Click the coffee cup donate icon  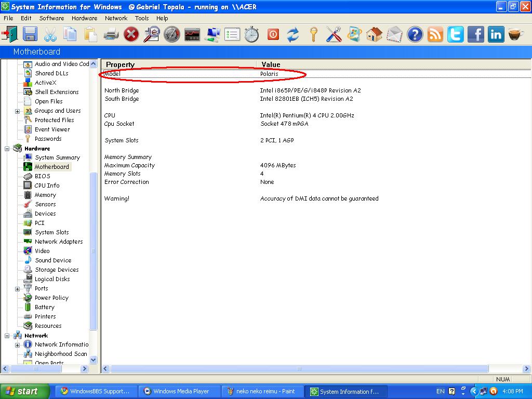click(x=516, y=34)
